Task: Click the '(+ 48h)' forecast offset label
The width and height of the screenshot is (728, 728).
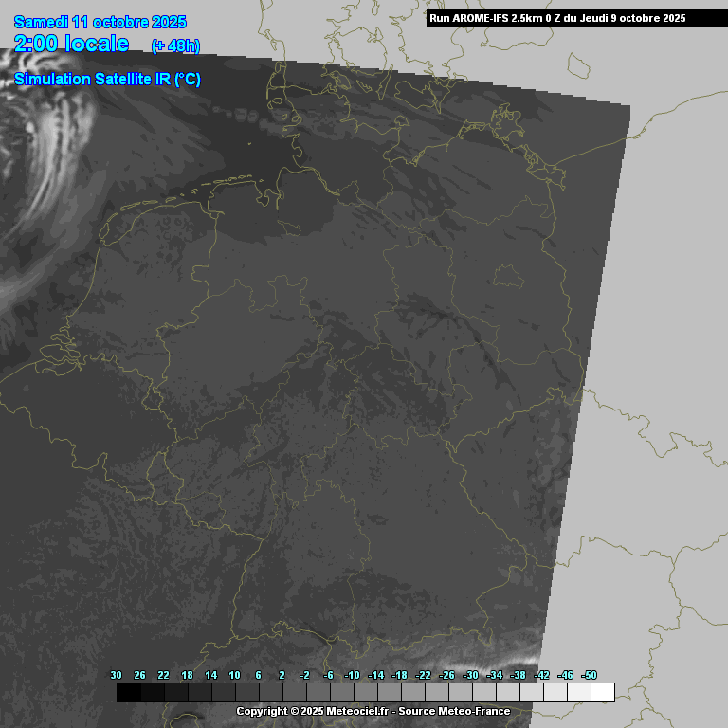Action: [175, 45]
